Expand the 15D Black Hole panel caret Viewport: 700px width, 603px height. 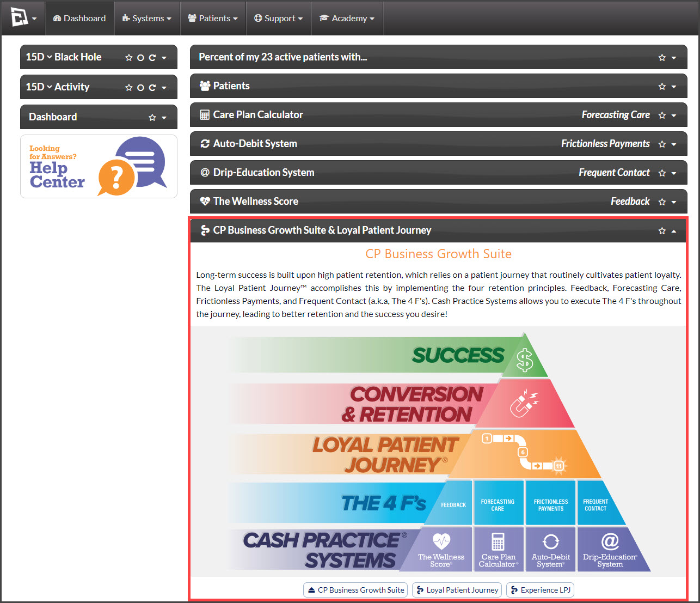pos(164,58)
